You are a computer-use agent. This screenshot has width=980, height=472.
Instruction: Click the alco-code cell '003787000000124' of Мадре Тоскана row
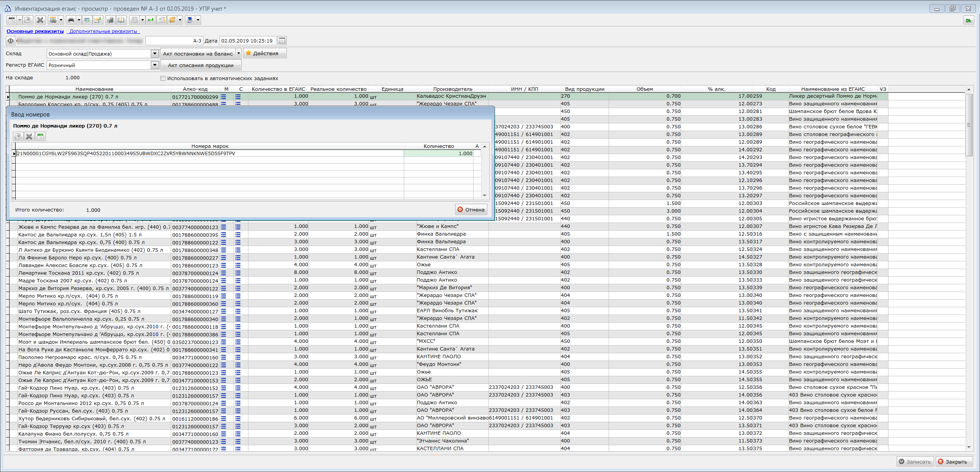tap(195, 281)
